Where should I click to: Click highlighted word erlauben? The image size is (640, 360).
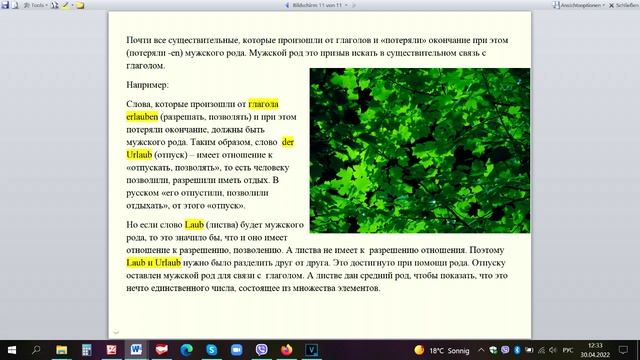tap(142, 117)
